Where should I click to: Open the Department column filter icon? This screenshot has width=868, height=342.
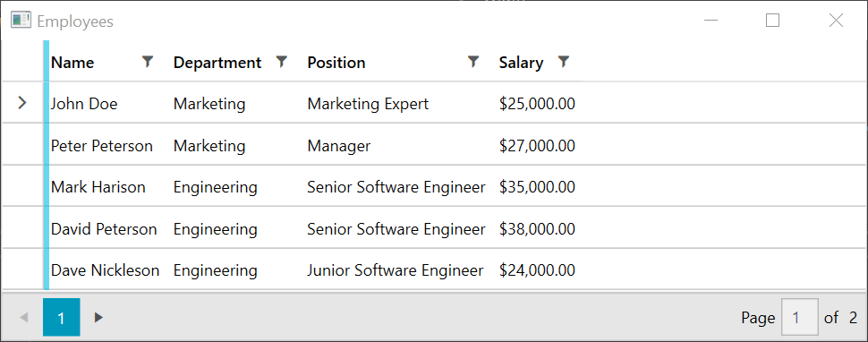pyautogui.click(x=282, y=62)
